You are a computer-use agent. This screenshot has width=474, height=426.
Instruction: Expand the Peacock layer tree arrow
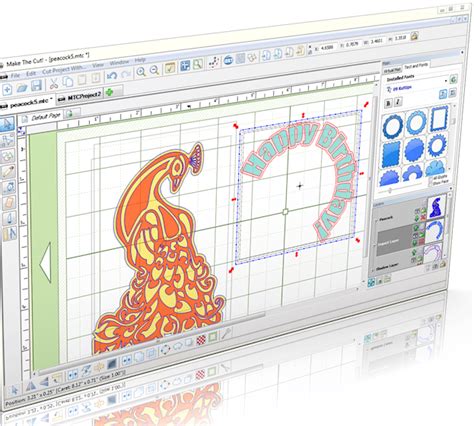click(x=376, y=221)
